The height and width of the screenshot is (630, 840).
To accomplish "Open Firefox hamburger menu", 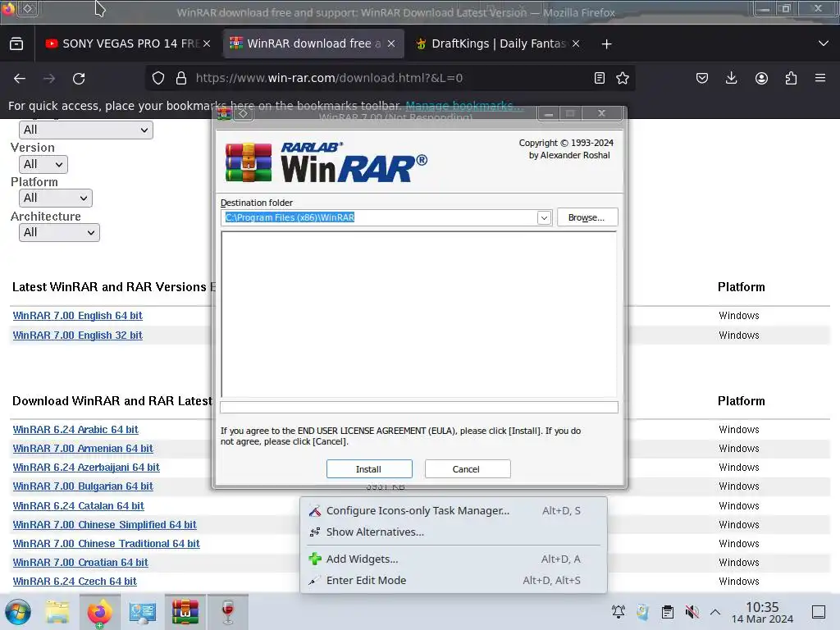I will coord(820,78).
